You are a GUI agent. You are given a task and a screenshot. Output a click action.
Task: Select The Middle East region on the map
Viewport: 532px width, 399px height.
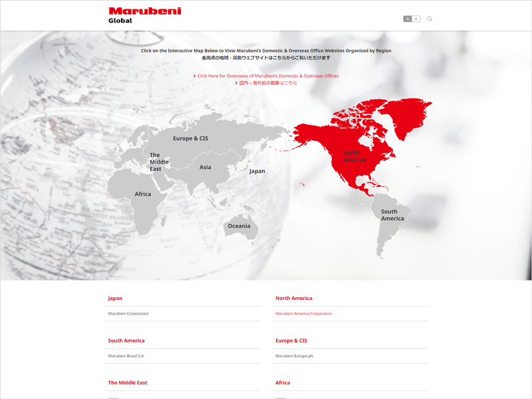159,162
